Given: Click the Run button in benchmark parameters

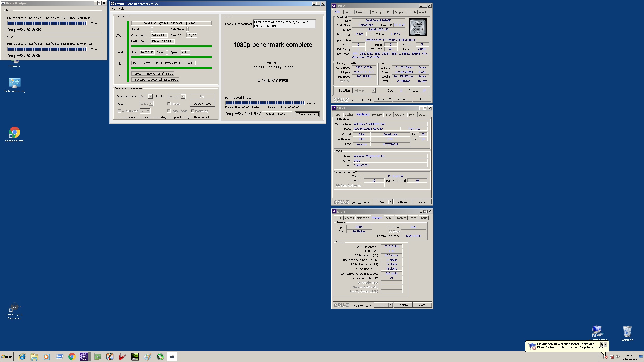Looking at the screenshot, I should 203,96.
